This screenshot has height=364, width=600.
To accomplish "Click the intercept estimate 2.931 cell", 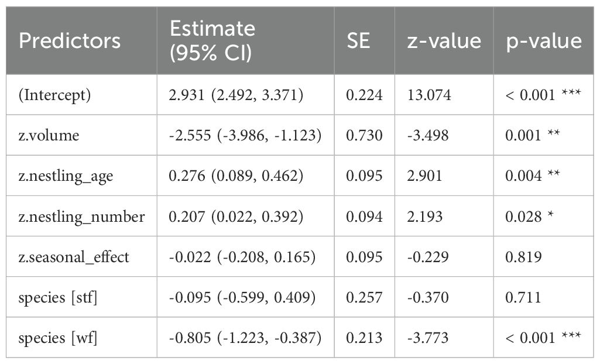I will [236, 95].
